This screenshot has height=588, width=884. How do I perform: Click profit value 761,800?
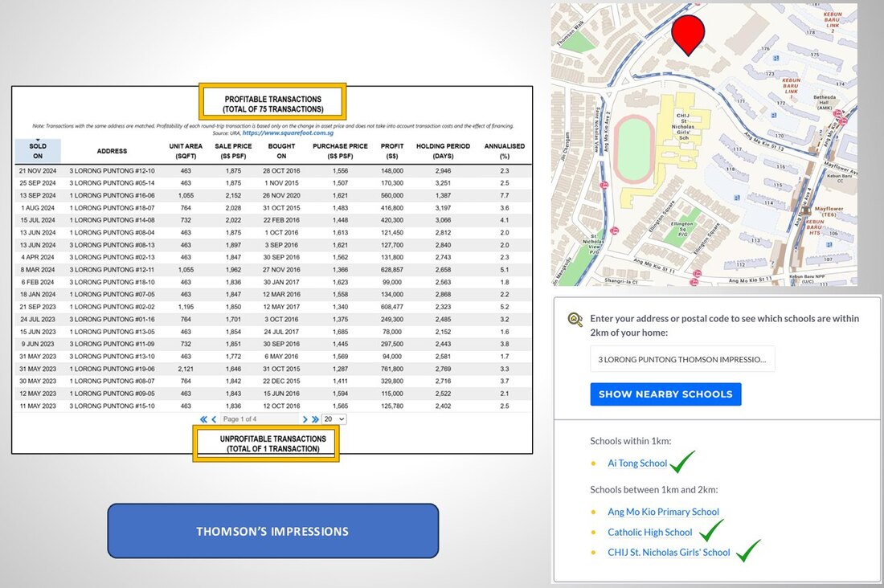[x=392, y=370]
